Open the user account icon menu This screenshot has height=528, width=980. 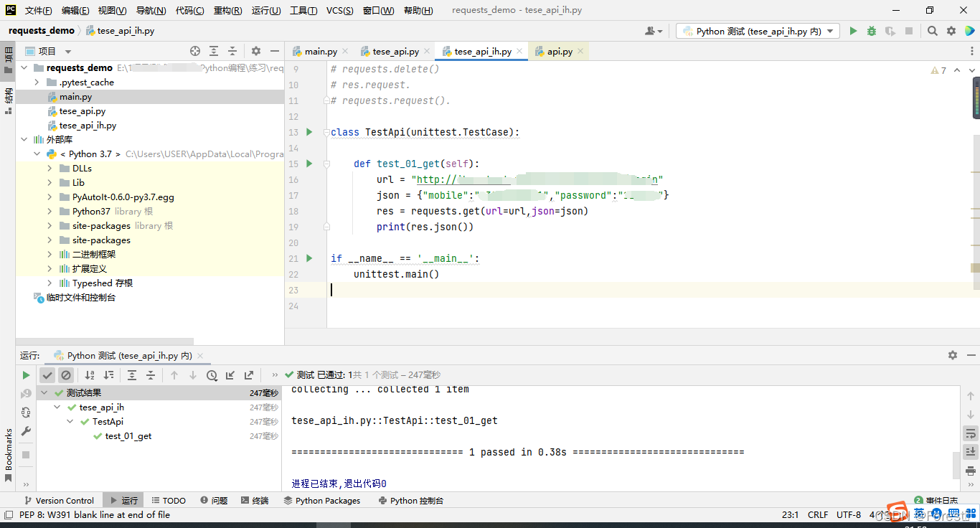(654, 31)
